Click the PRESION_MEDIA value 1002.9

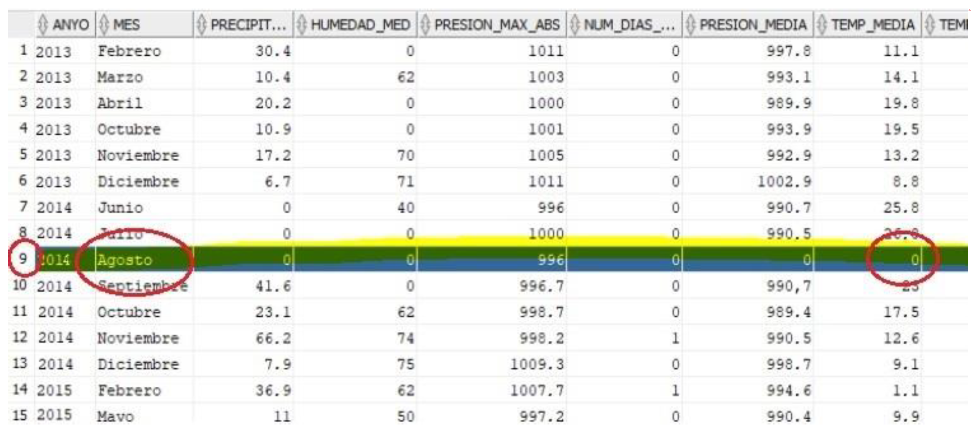785,181
